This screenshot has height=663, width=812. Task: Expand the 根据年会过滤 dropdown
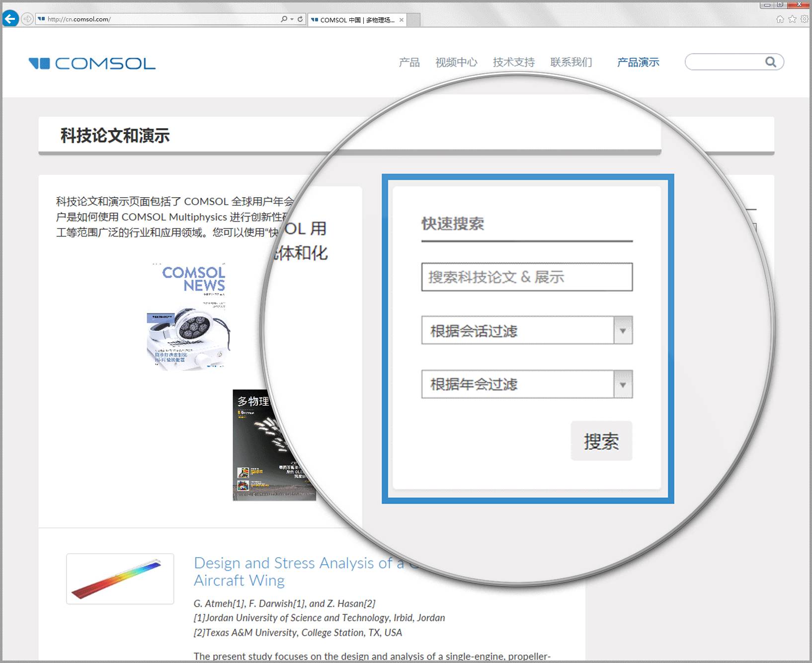point(527,384)
